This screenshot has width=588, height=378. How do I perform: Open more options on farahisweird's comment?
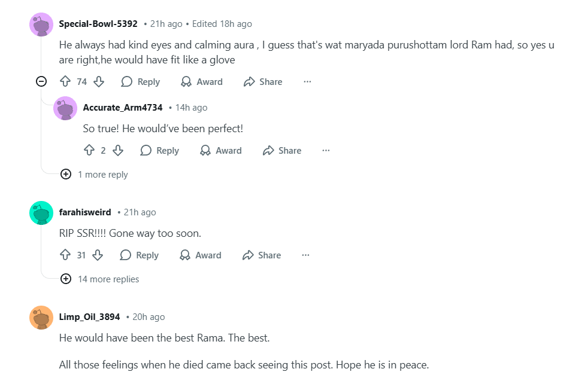click(305, 255)
